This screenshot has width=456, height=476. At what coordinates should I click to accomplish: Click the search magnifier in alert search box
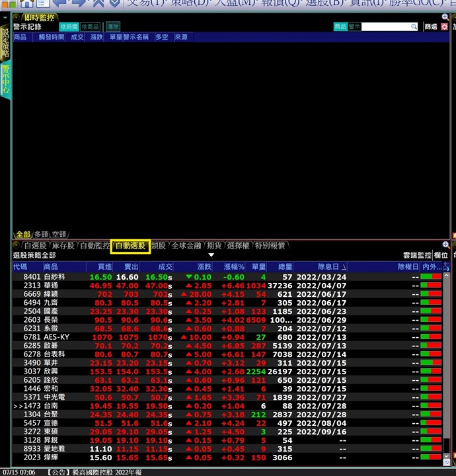pos(414,26)
